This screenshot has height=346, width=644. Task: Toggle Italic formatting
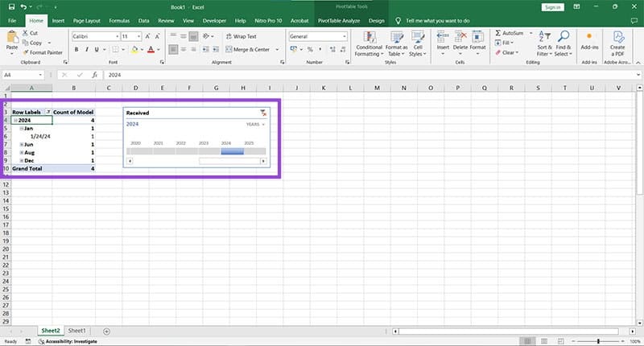(87, 49)
